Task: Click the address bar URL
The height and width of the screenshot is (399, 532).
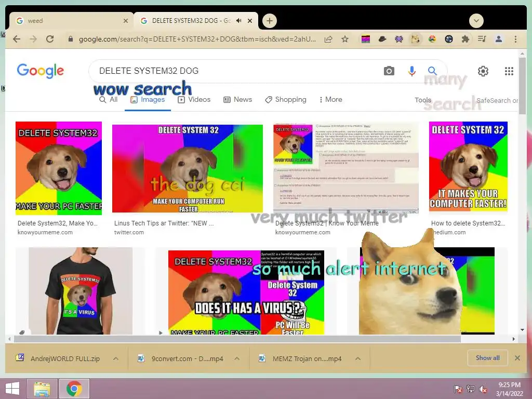Action: point(197,39)
